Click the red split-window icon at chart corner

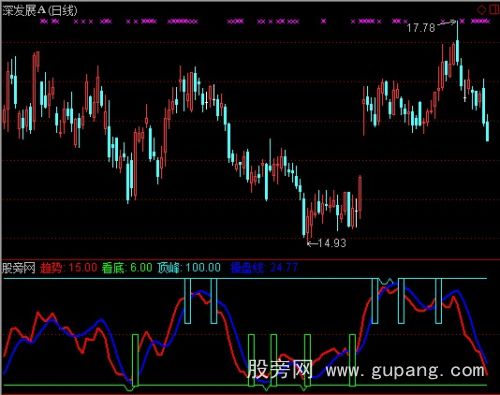[x=494, y=10]
